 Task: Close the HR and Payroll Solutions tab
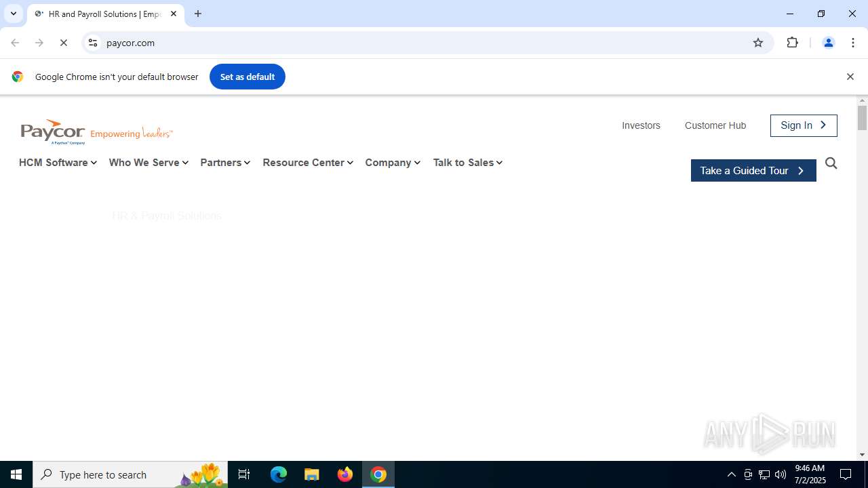click(174, 14)
